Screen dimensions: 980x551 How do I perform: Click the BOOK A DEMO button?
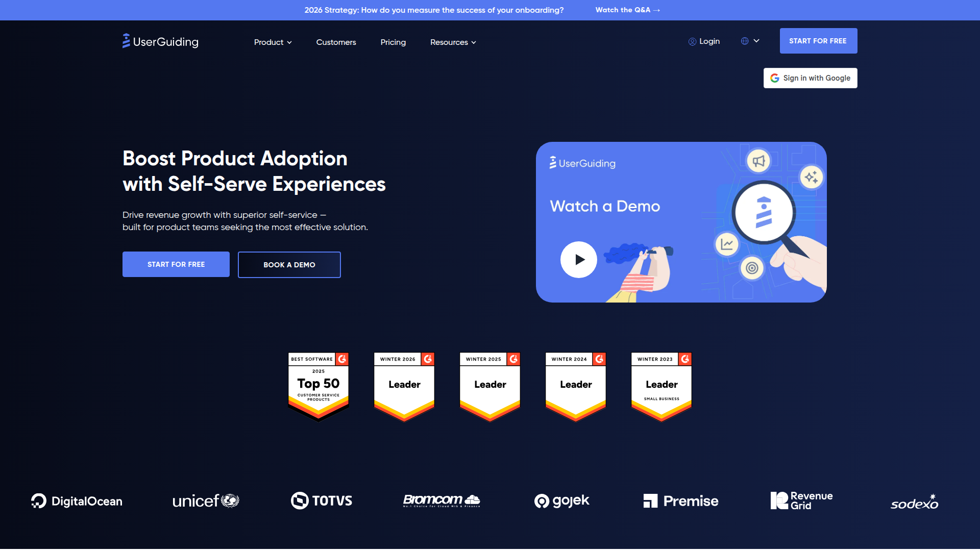(289, 265)
